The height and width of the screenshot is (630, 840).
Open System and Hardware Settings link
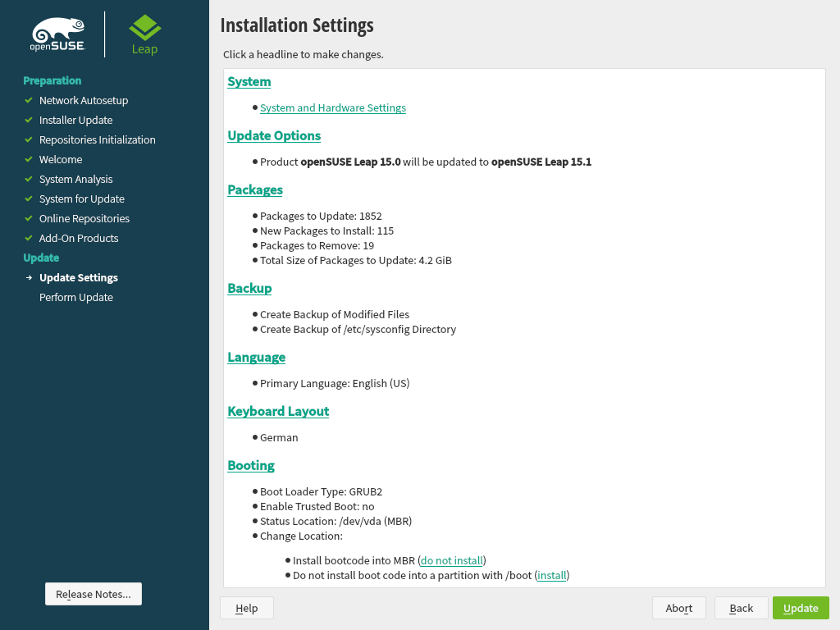[332, 107]
